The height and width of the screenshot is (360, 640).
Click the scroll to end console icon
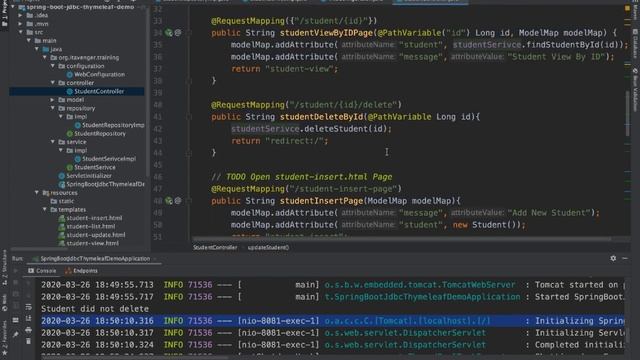(x=29, y=318)
